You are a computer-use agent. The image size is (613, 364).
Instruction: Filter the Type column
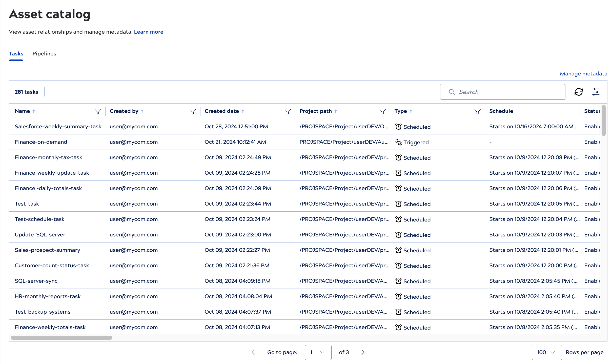point(478,111)
